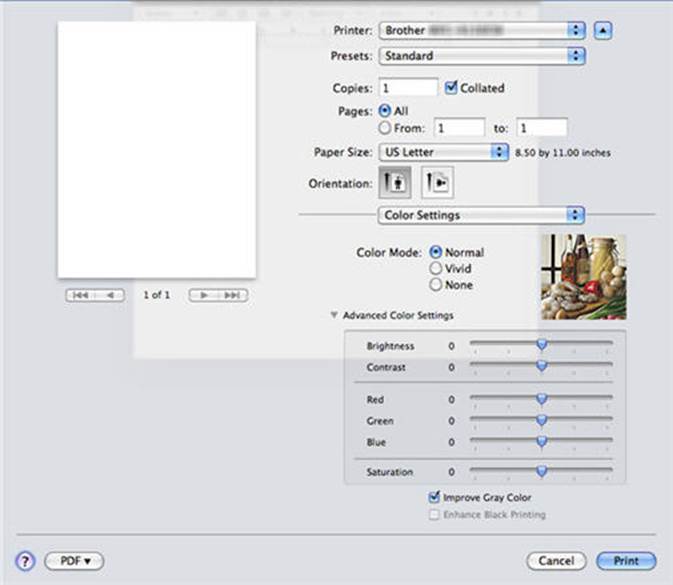The width and height of the screenshot is (673, 585).
Task: Select landscape orientation icon
Action: [436, 185]
